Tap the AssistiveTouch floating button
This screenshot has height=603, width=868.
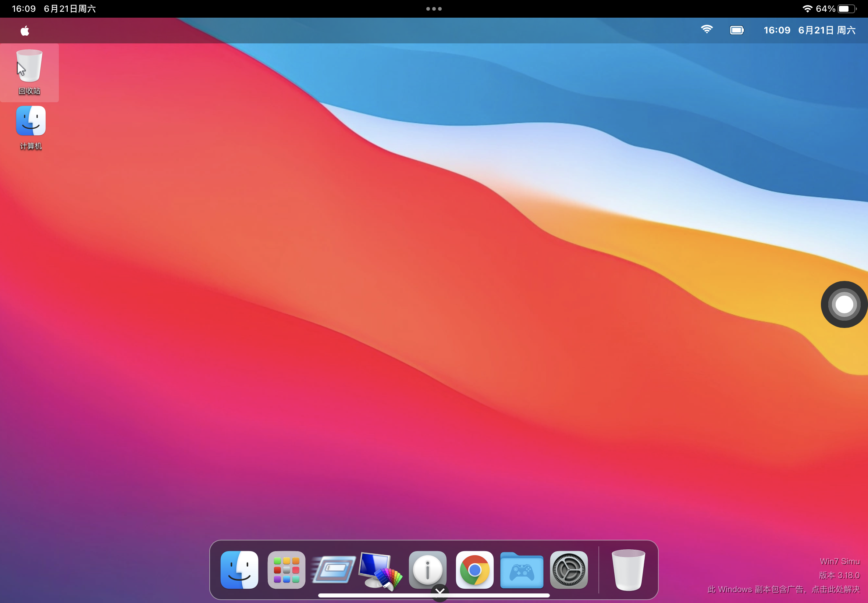(844, 304)
